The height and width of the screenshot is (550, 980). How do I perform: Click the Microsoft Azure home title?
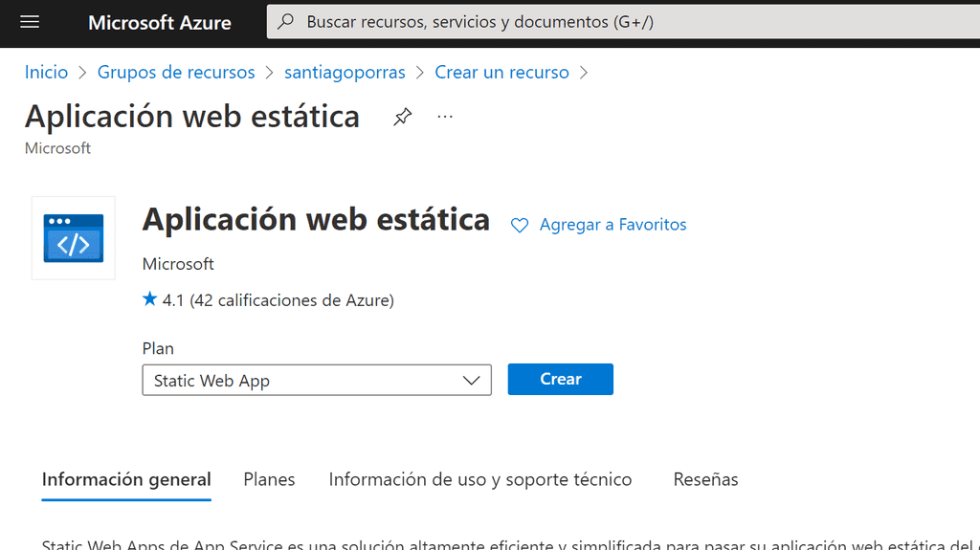pyautogui.click(x=159, y=22)
